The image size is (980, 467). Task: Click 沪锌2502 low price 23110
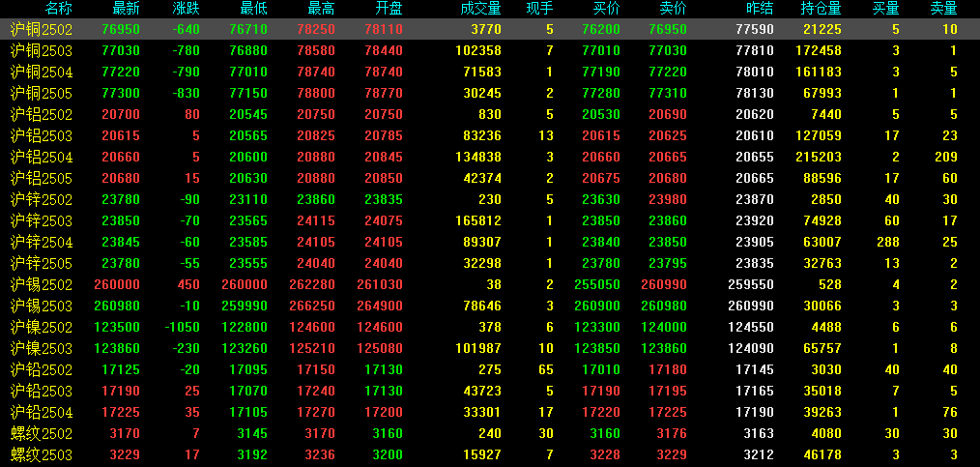(248, 199)
